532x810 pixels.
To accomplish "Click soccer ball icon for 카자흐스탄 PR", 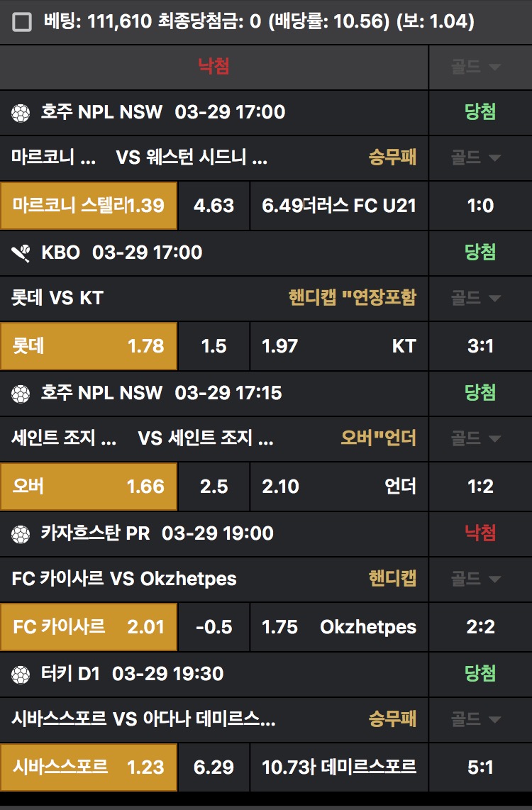I will click(x=21, y=533).
